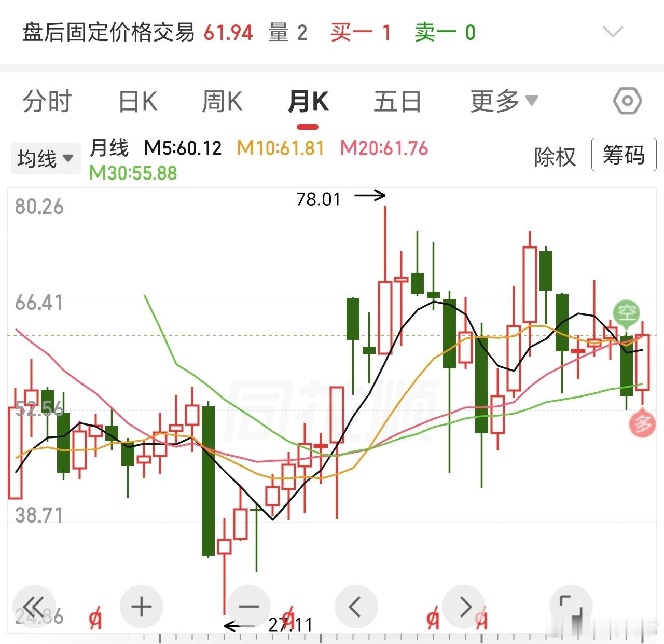Open fullscreen landscape chart icon

click(571, 606)
